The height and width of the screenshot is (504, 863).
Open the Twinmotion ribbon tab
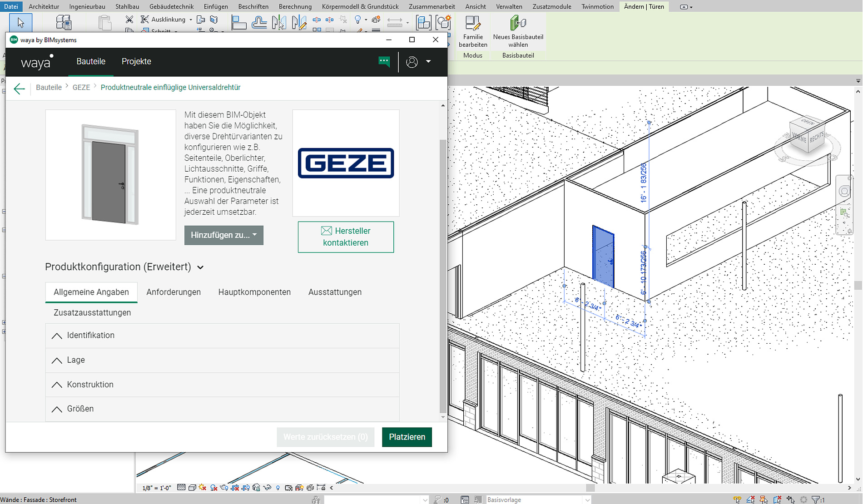597,6
